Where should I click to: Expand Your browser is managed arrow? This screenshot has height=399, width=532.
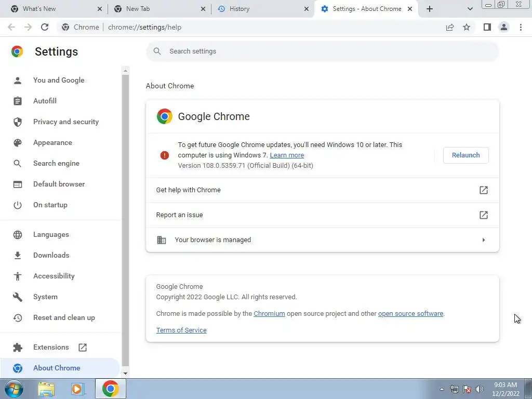coord(484,240)
